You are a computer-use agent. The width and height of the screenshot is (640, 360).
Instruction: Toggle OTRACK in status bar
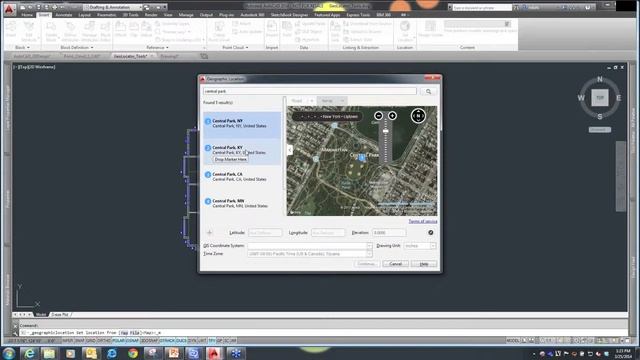(167, 341)
